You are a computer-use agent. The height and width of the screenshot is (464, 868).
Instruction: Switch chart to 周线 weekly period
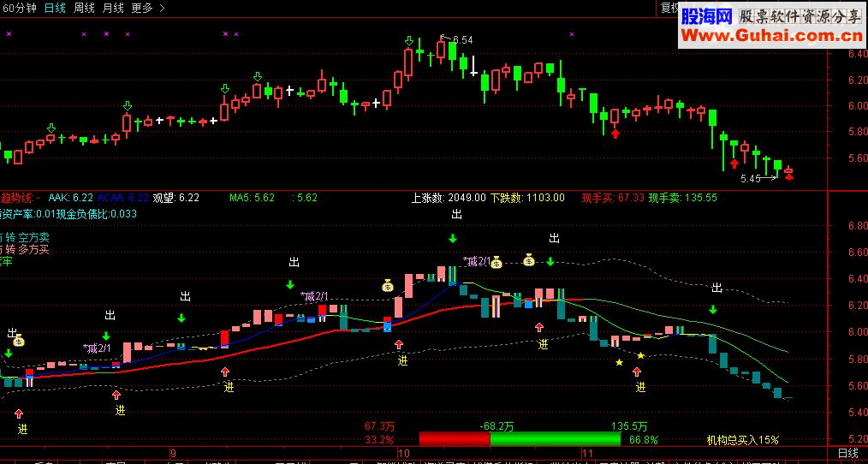tap(84, 9)
